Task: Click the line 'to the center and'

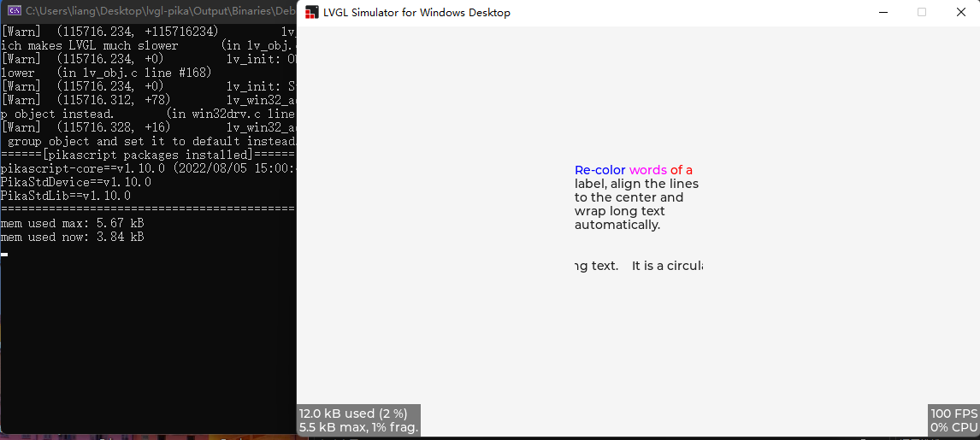Action: (629, 197)
